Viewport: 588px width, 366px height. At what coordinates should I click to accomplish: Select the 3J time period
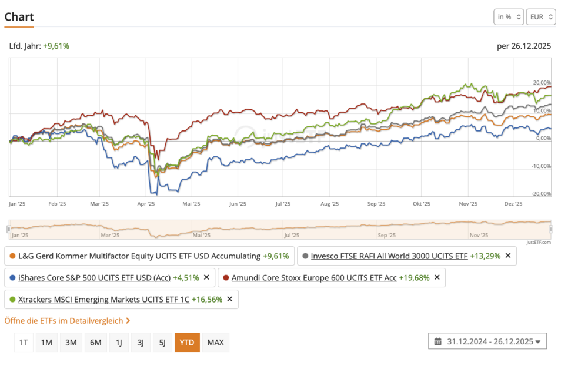click(x=141, y=343)
